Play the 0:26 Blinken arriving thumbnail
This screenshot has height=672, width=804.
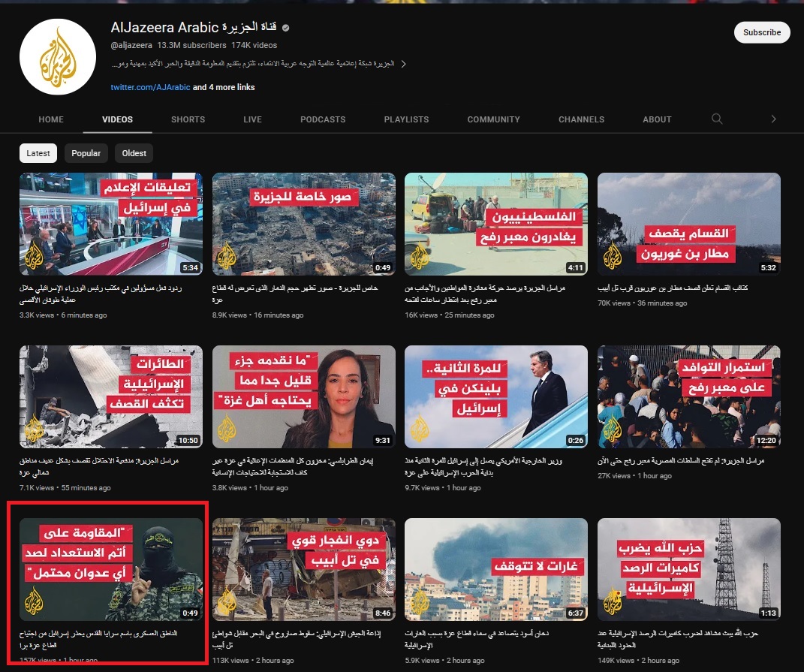point(496,397)
